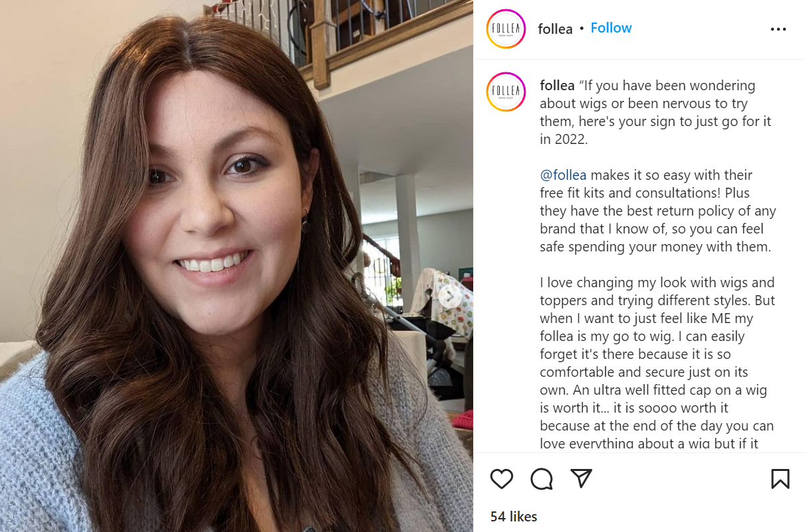This screenshot has height=532, width=807.
Task: Open the follea username in the header
Action: [555, 29]
